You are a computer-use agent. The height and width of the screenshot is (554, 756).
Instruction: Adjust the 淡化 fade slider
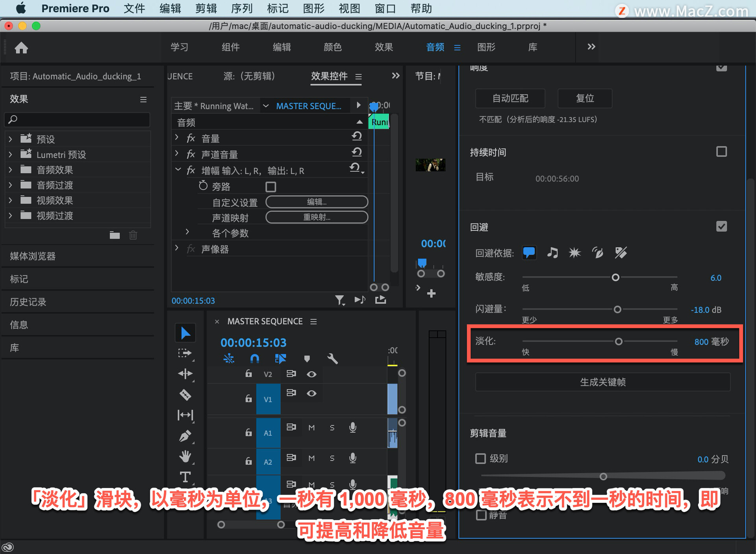click(x=619, y=341)
